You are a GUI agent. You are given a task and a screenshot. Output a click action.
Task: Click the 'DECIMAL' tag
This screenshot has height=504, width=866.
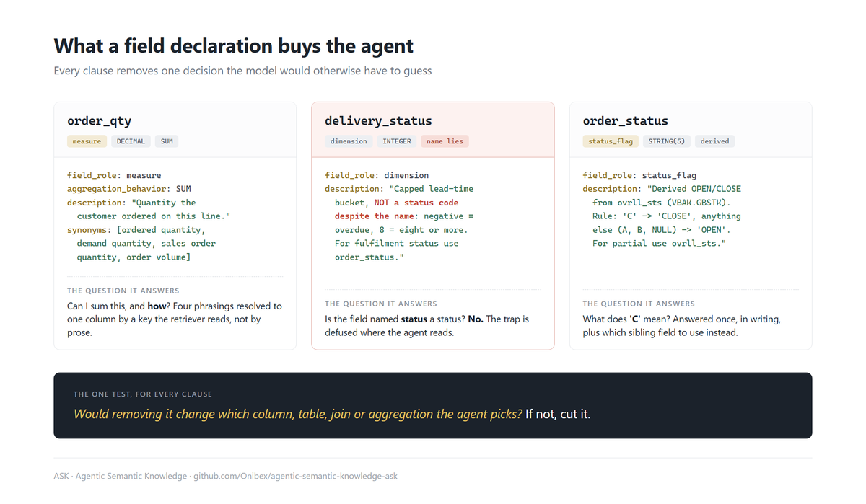pyautogui.click(x=131, y=141)
